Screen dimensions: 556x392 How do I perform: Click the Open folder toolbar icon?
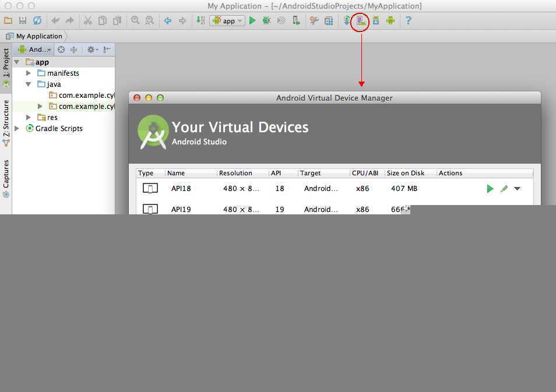tap(8, 20)
